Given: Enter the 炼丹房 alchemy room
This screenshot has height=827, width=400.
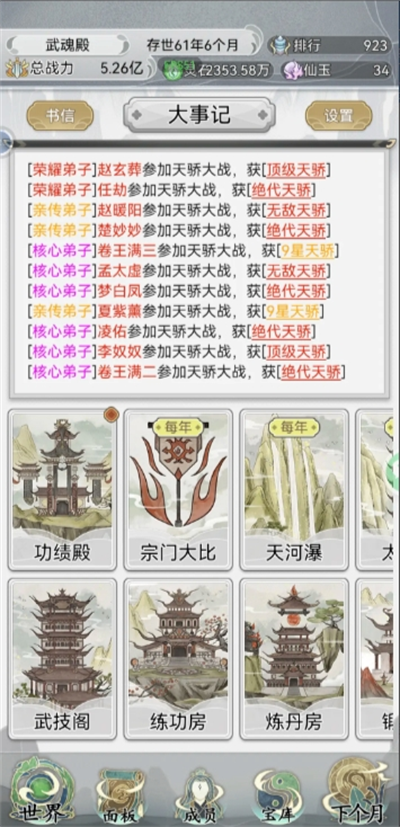Looking at the screenshot, I should [x=294, y=659].
